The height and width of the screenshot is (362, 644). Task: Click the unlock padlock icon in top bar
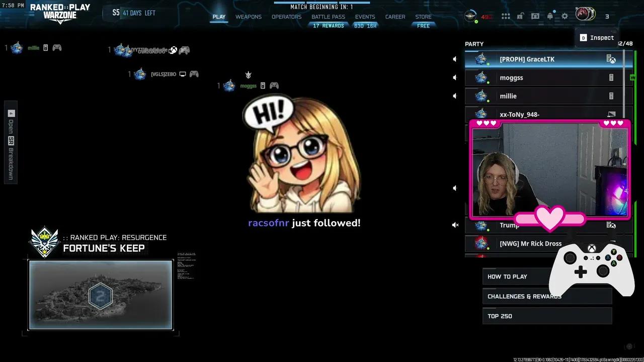(520, 16)
